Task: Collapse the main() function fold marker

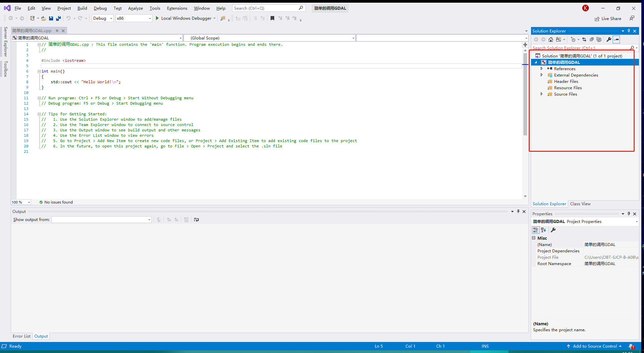Action: (x=39, y=71)
